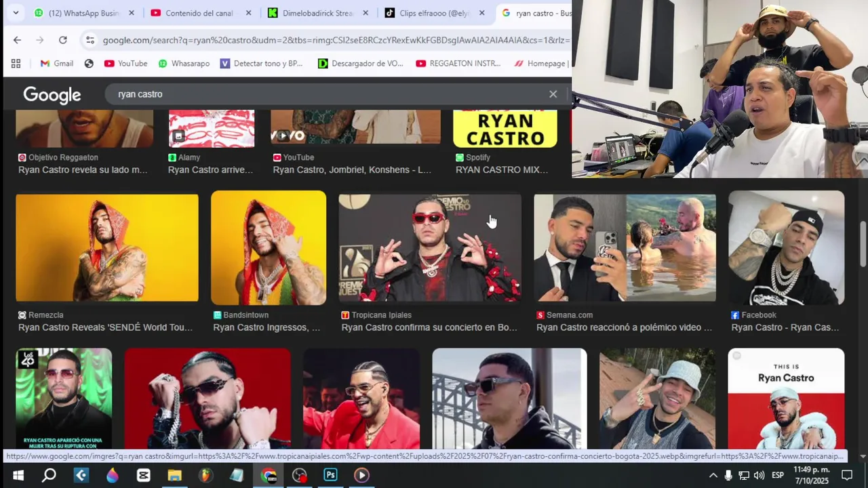The height and width of the screenshot is (488, 868).
Task: Open the green-background Ryan Castro image
Action: click(x=64, y=399)
